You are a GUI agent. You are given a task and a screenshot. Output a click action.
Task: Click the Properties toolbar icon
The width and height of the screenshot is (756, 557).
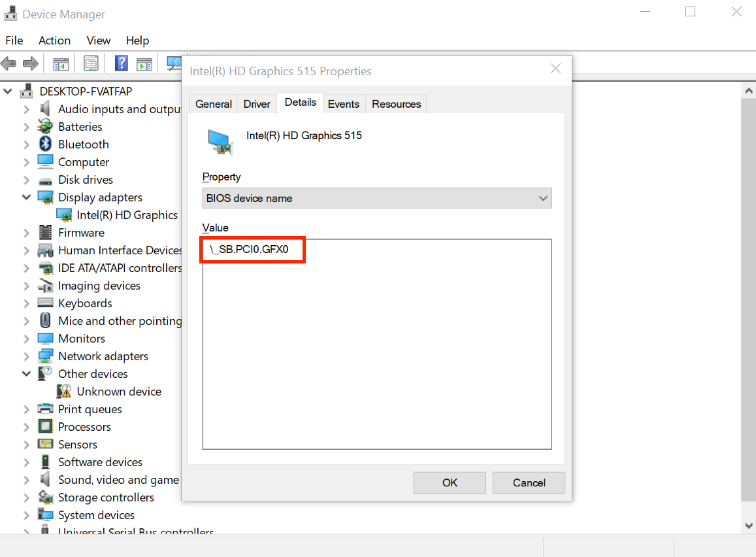pos(91,63)
